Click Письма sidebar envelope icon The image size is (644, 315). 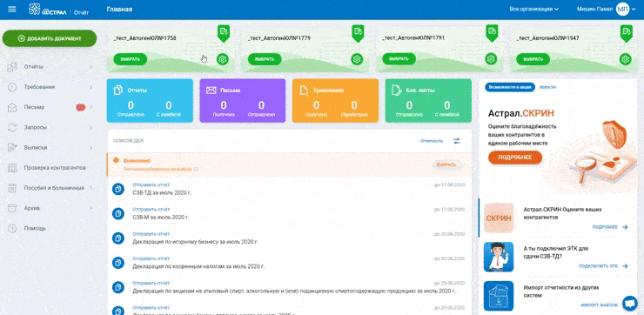coord(12,107)
